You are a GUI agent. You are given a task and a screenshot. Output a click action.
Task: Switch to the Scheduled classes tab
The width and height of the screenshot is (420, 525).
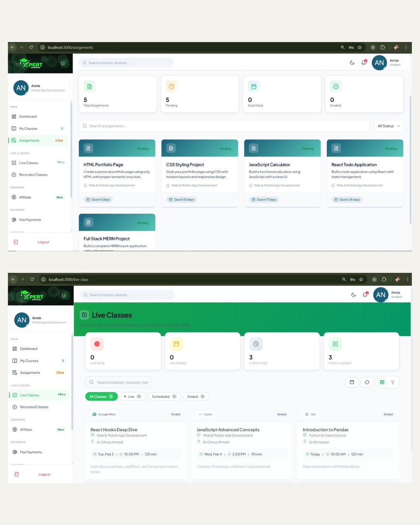164,397
